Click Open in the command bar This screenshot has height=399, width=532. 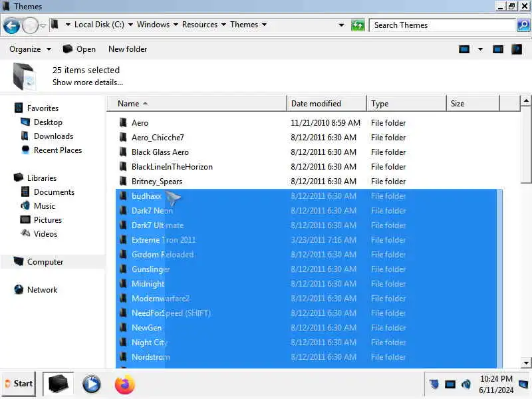(x=79, y=49)
